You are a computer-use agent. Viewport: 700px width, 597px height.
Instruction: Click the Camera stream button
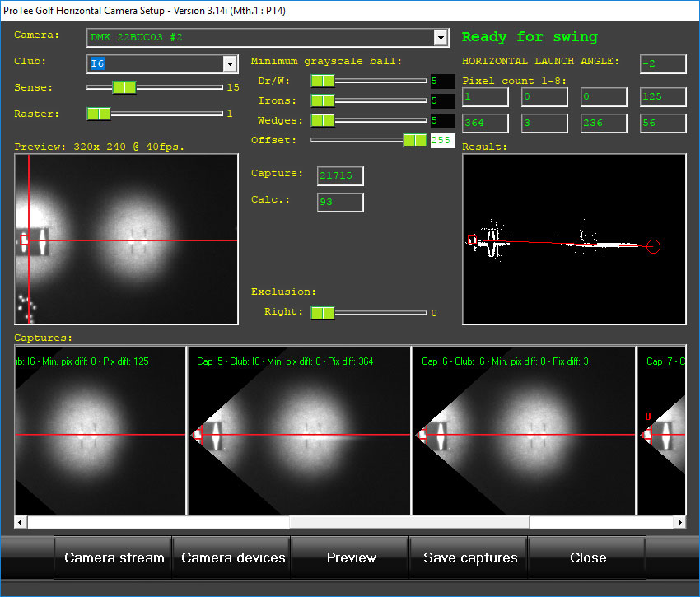[114, 557]
